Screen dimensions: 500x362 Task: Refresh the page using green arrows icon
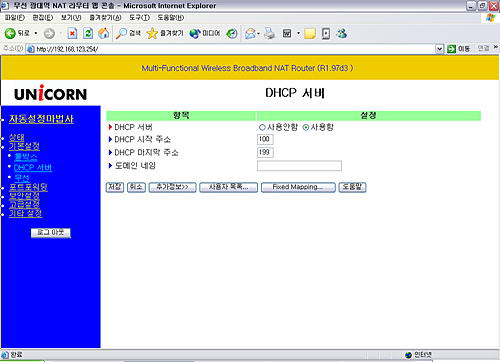(88, 33)
